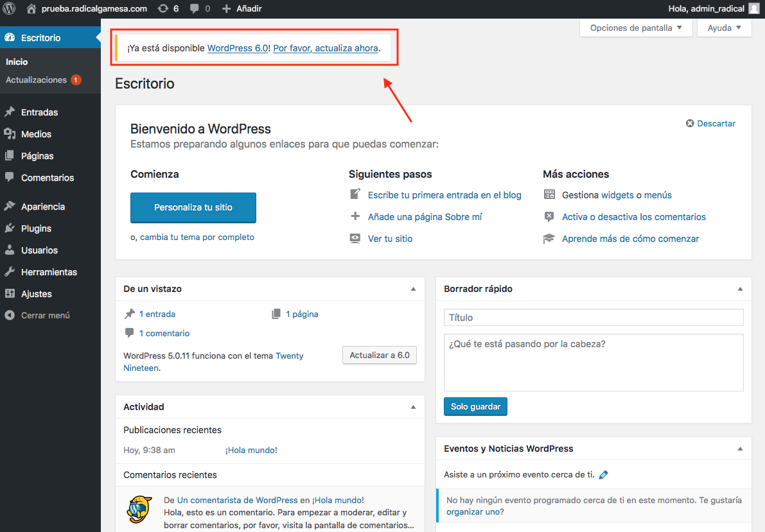Click the Escritorio dashboard icon
The width and height of the screenshot is (765, 532).
coord(9,38)
